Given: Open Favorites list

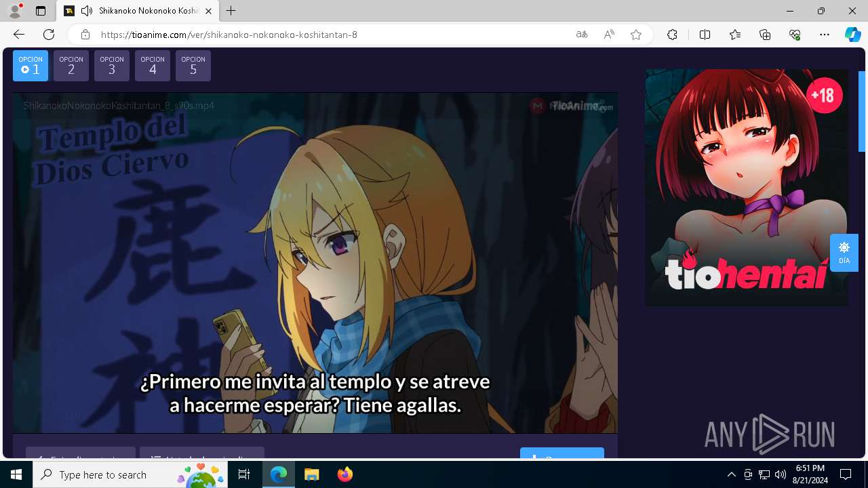Looking at the screenshot, I should [x=735, y=35].
